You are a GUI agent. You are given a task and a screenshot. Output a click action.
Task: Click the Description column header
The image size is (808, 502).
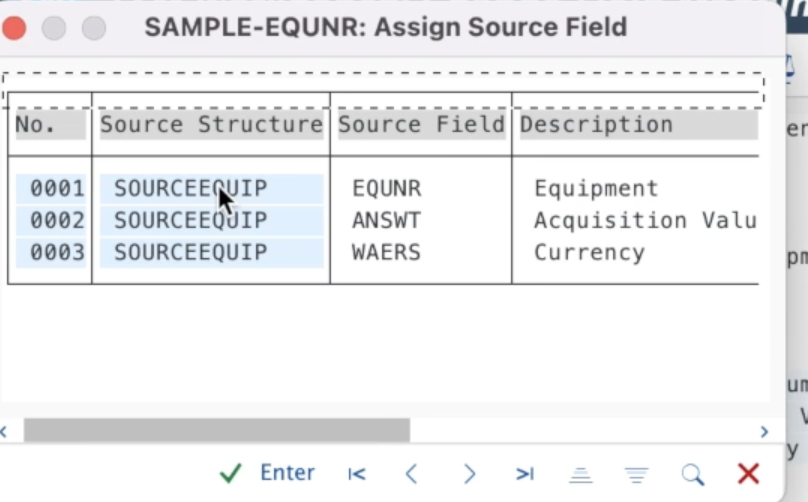(x=596, y=125)
